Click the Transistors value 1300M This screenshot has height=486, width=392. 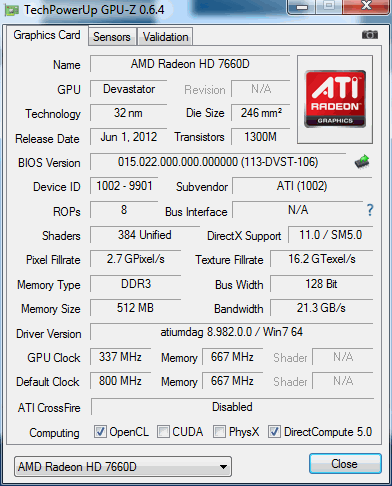pyautogui.click(x=261, y=137)
